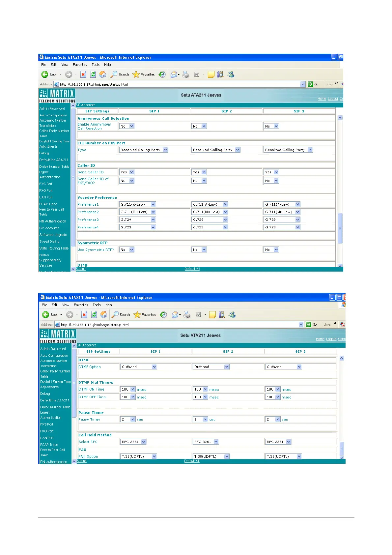The image size is (392, 555).
Task: Click the Back arrow in the lower browser window
Action: (x=46, y=315)
